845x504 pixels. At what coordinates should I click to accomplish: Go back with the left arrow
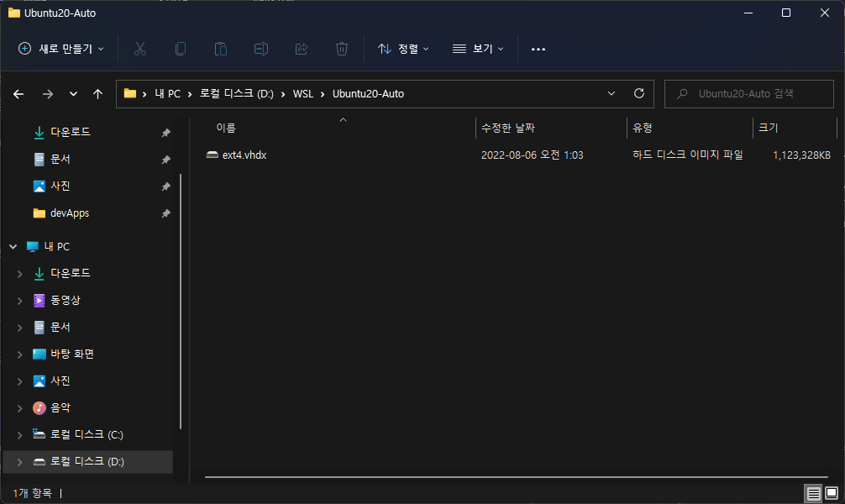[18, 94]
